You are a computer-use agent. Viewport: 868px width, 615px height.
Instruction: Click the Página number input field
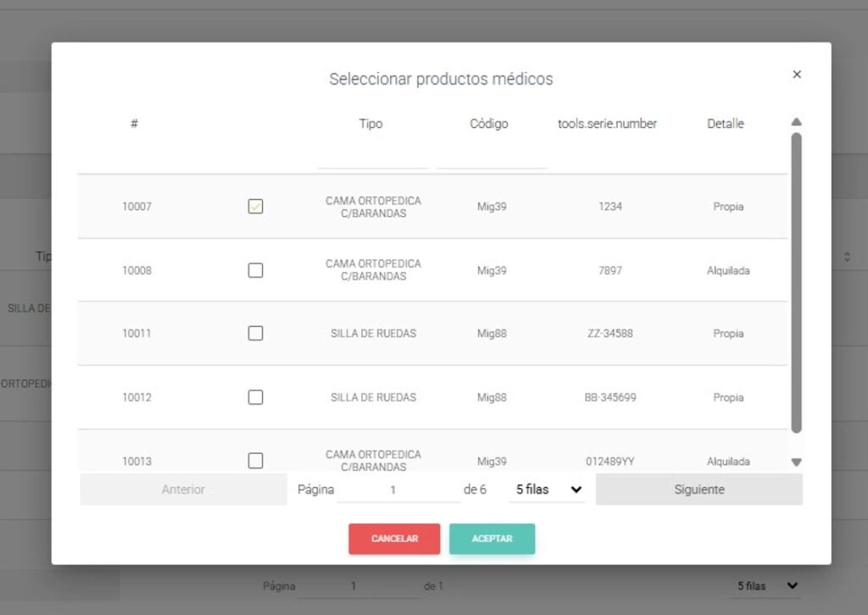[397, 490]
